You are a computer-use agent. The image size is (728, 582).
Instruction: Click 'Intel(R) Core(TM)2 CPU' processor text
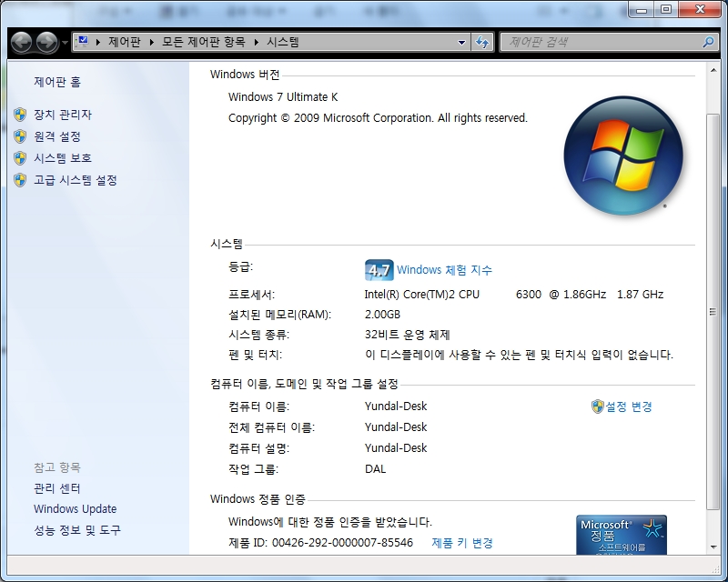421,295
